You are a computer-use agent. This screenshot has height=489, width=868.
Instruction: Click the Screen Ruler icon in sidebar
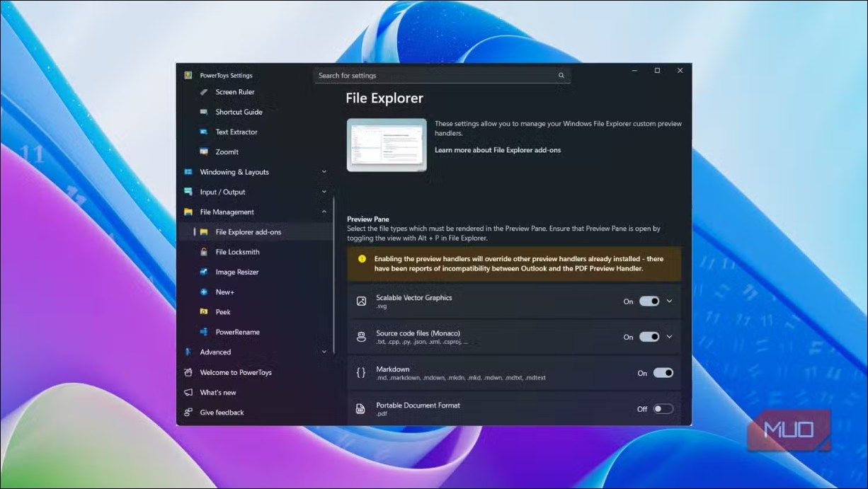pyautogui.click(x=204, y=92)
